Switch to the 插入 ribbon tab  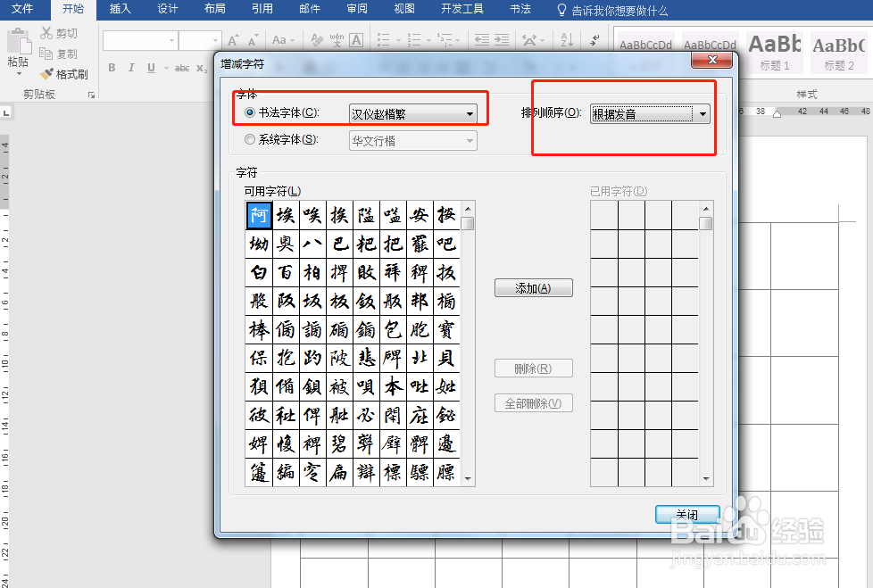tap(120, 10)
